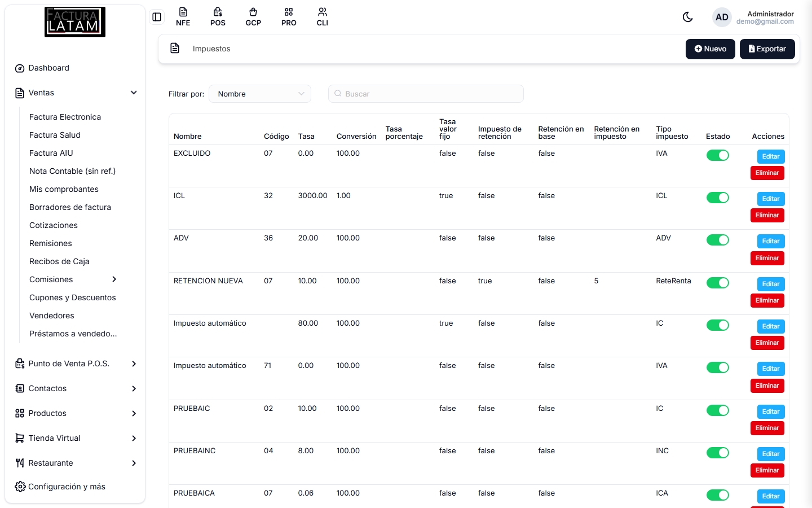Open Cupones y Descuentos page
The height and width of the screenshot is (508, 812).
(73, 297)
